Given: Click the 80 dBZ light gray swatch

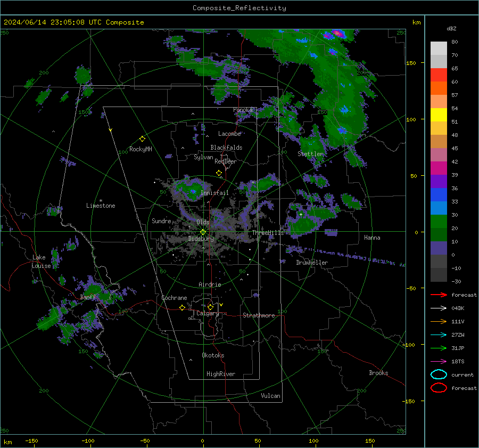Looking at the screenshot, I should click(439, 48).
